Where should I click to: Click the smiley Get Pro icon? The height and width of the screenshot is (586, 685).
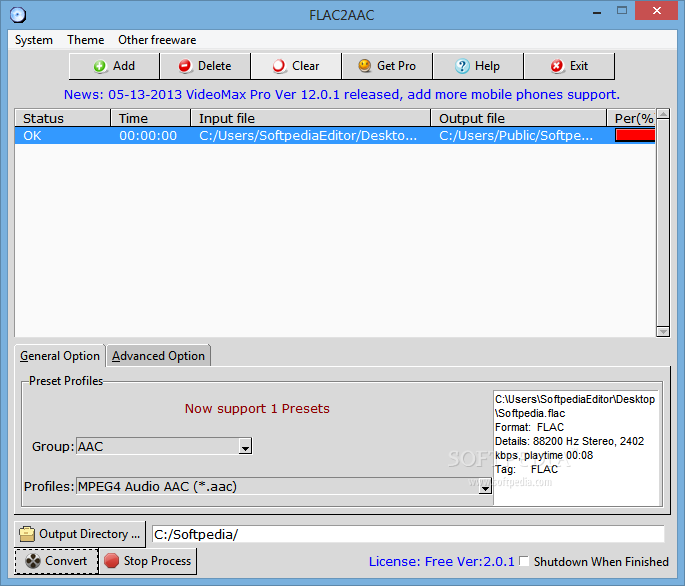[364, 66]
